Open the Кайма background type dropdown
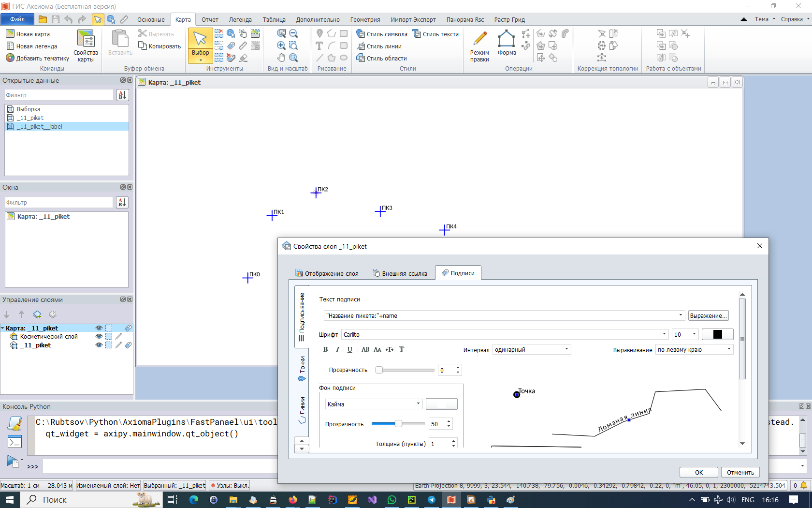 point(418,404)
